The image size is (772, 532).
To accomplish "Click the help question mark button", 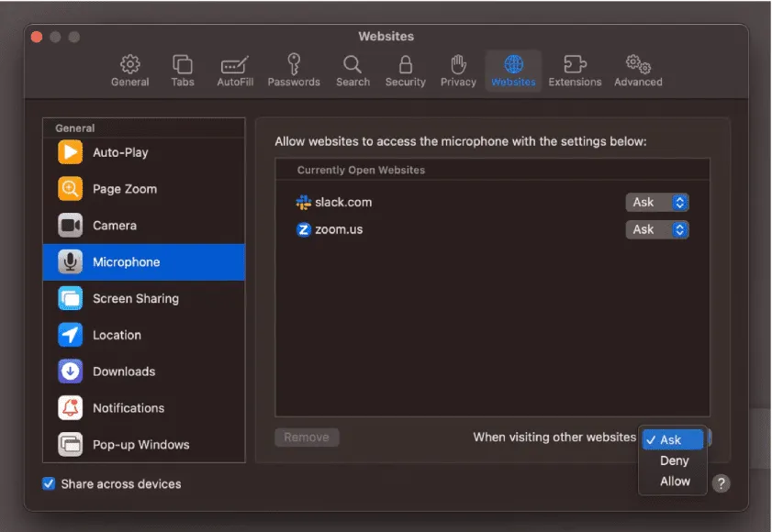I will tap(722, 483).
